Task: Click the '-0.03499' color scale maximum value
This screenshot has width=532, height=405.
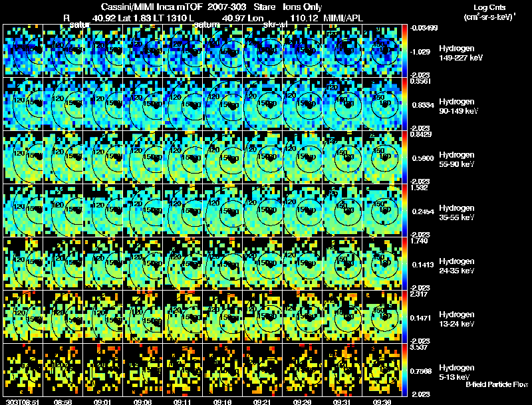Action: (x=424, y=28)
